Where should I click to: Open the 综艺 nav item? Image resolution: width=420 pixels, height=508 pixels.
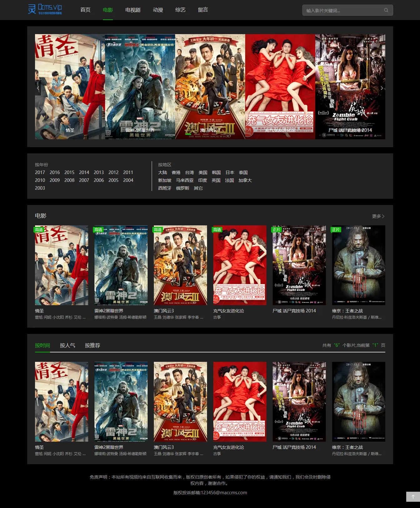click(180, 10)
